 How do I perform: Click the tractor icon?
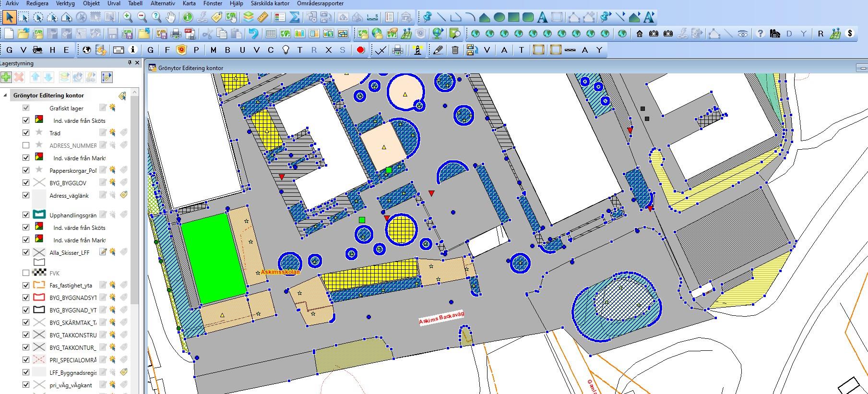[37, 50]
